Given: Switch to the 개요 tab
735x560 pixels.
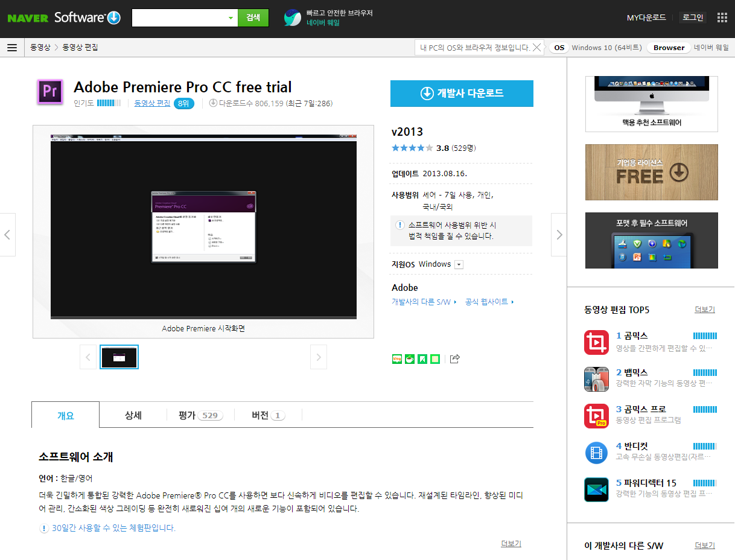Looking at the screenshot, I should click(x=65, y=415).
